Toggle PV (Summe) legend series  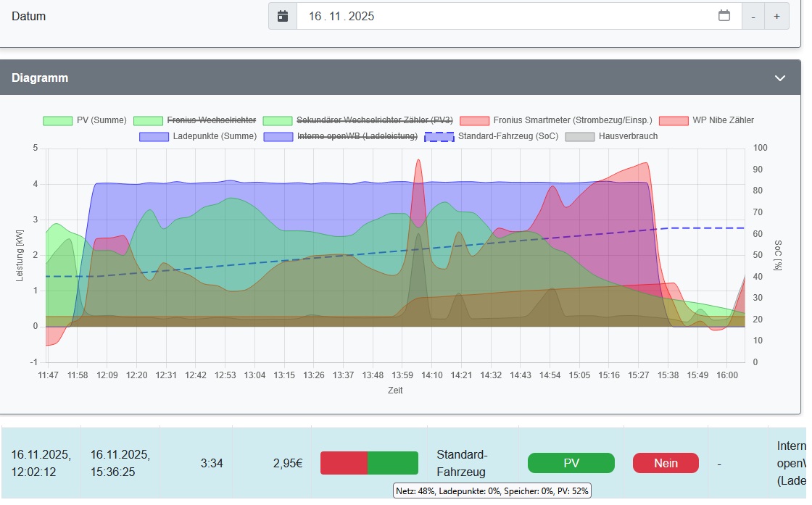(x=85, y=120)
